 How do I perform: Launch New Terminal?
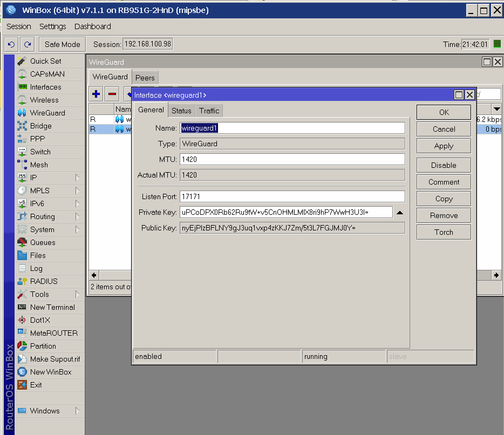pos(50,307)
